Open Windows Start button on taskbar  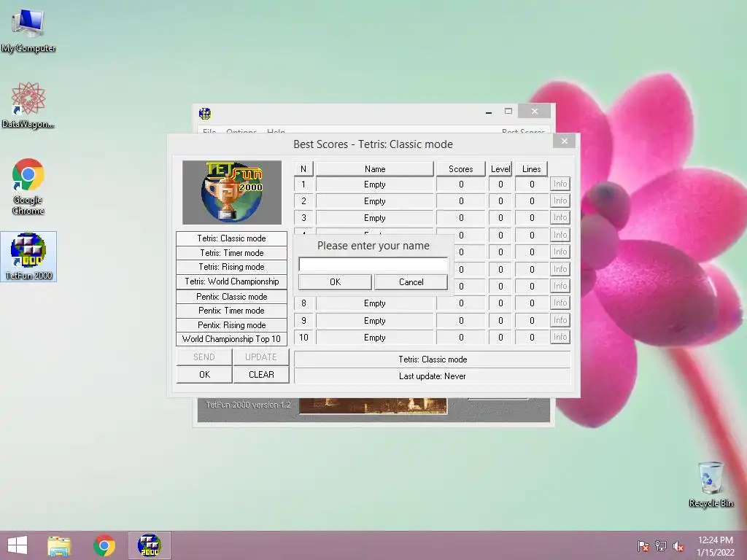coord(18,545)
